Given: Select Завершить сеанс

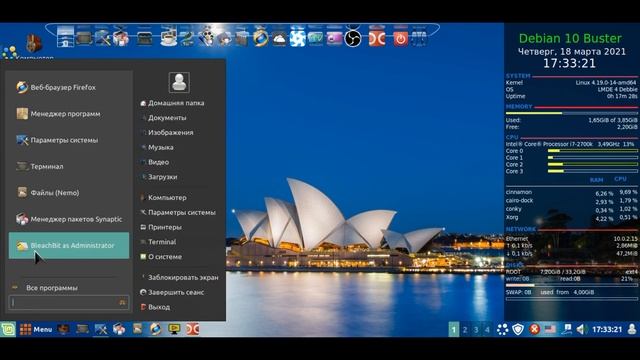Looking at the screenshot, I should [176, 292].
